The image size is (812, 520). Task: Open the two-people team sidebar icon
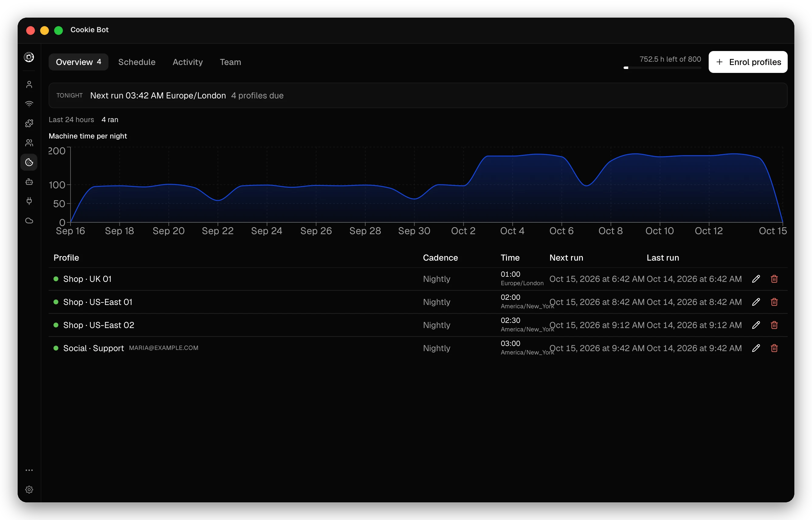[x=29, y=143]
